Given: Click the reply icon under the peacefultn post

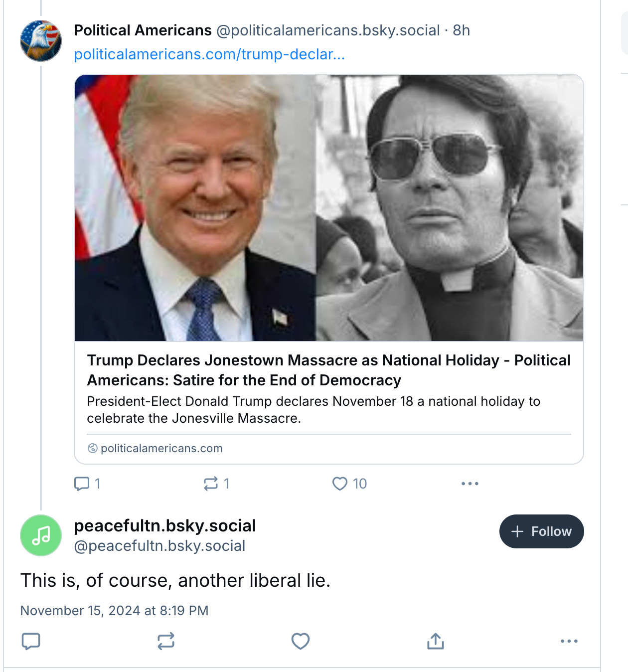Looking at the screenshot, I should coord(31,641).
